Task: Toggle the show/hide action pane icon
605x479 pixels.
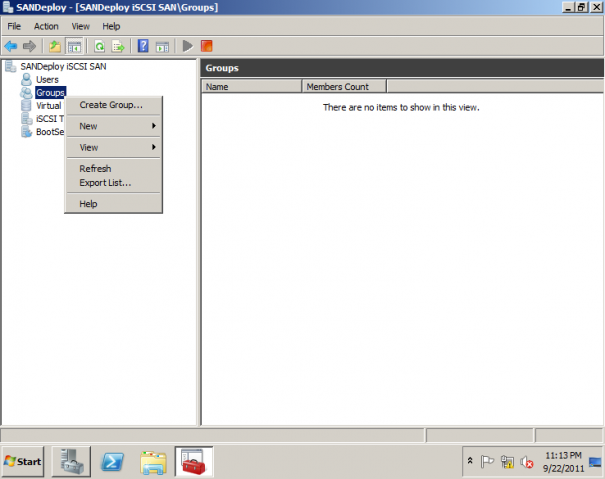Action: coord(162,46)
